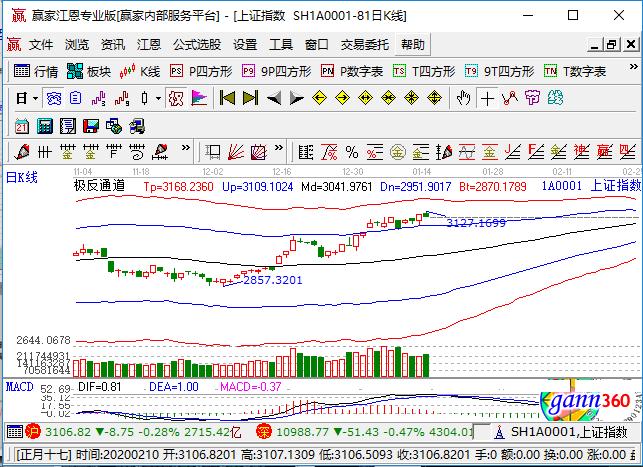This screenshot has height=467, width=643.
Task: Open the 行情 quotes view
Action: click(36, 71)
